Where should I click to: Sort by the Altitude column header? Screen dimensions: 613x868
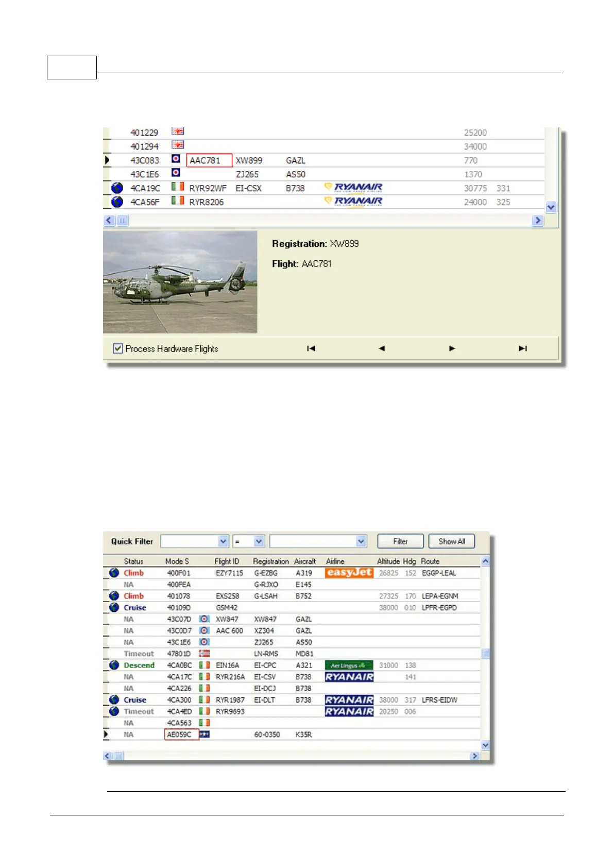tap(388, 561)
